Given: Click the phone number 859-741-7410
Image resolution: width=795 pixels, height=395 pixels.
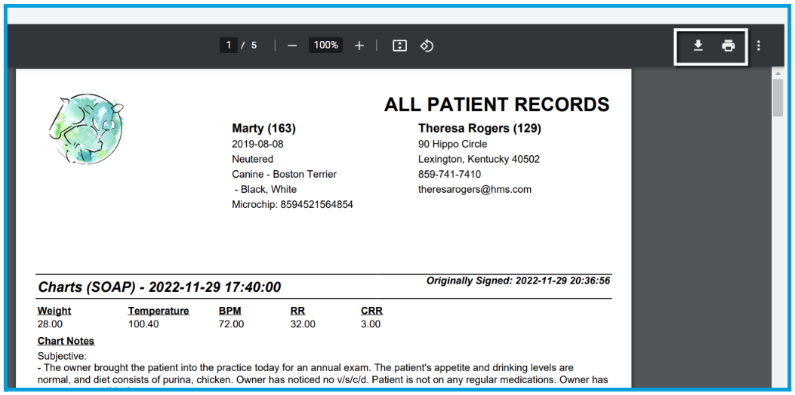Looking at the screenshot, I should pyautogui.click(x=449, y=174).
